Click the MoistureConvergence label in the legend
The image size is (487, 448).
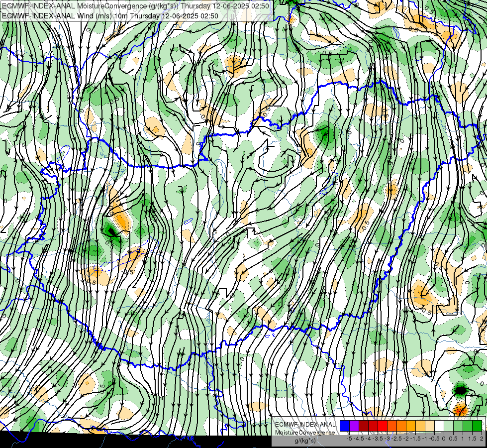[305, 433]
